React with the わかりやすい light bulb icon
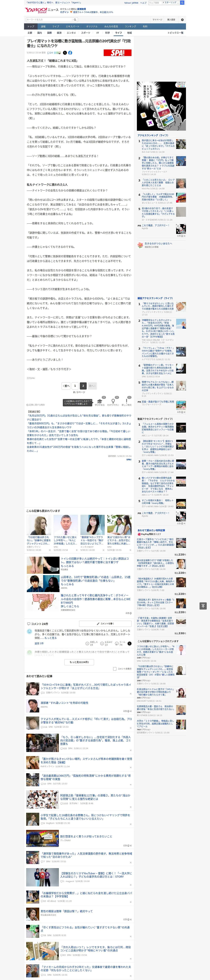Screen dimensions: 210x980 pyautogui.click(x=113, y=401)
